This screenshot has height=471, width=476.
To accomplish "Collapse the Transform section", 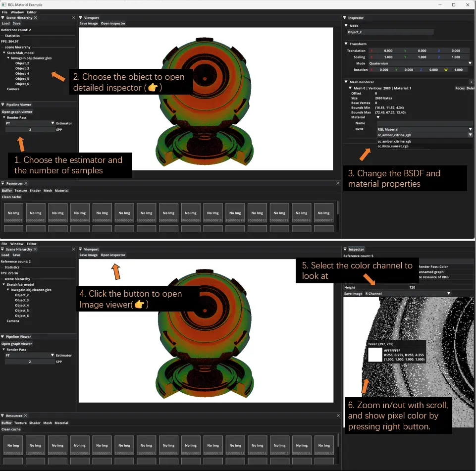I will 346,44.
